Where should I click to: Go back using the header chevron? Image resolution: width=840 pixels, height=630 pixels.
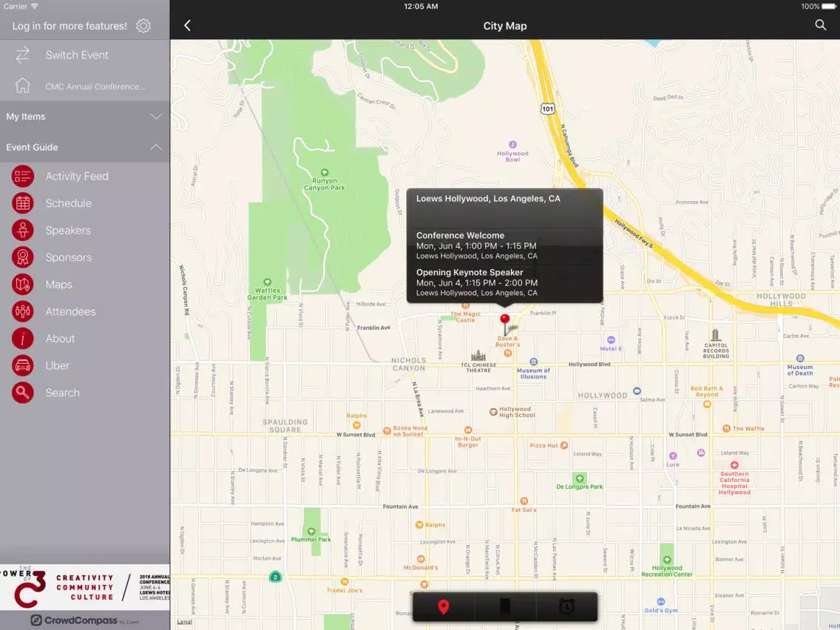point(187,25)
